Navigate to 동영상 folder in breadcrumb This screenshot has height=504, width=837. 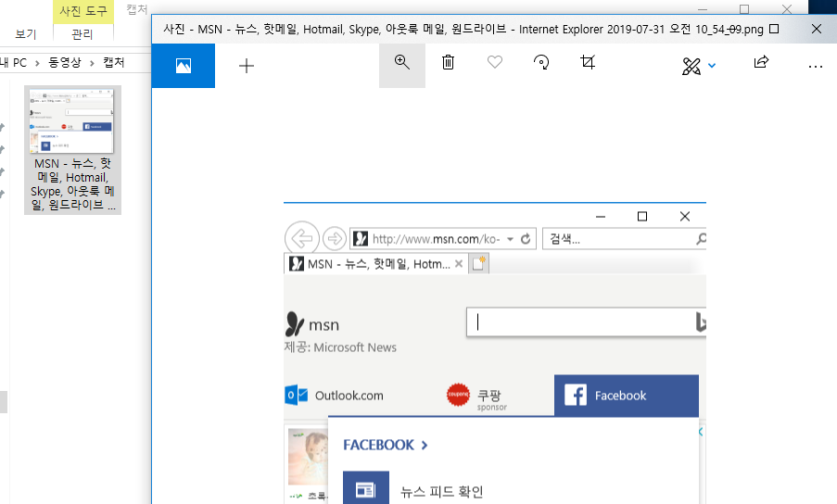[65, 63]
